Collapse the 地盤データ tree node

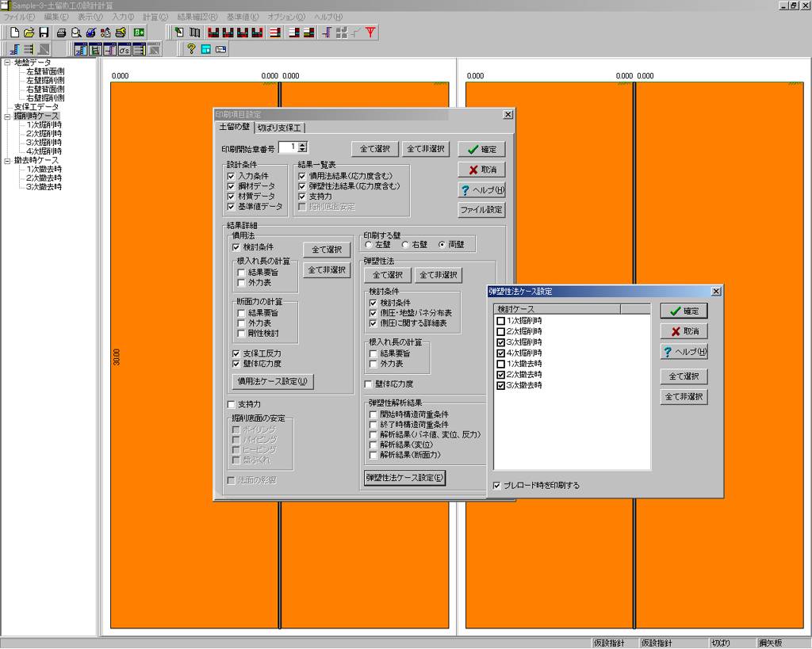pyautogui.click(x=7, y=63)
